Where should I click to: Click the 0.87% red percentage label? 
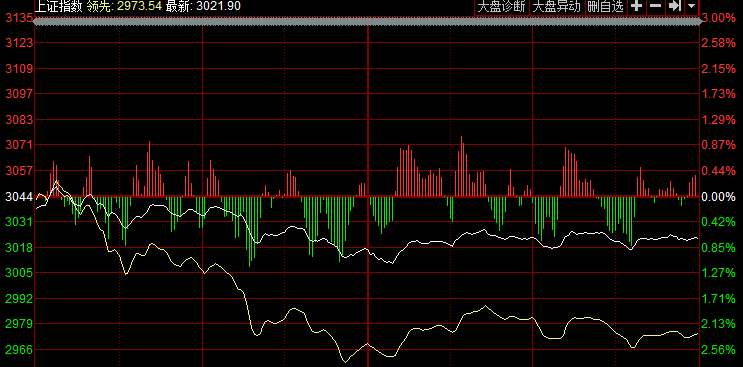[719, 145]
